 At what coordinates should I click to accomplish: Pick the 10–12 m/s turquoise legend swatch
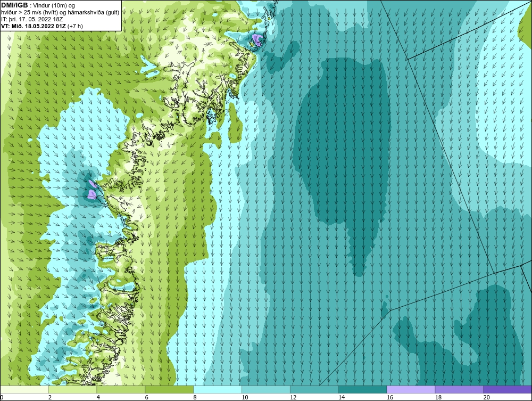click(x=266, y=389)
